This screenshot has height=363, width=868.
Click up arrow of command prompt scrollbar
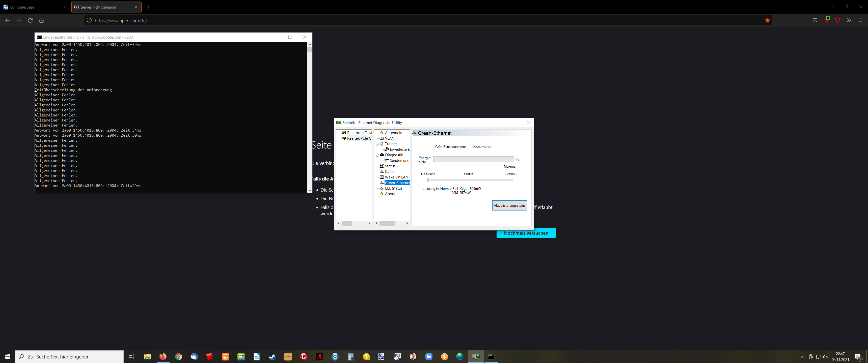tap(309, 44)
